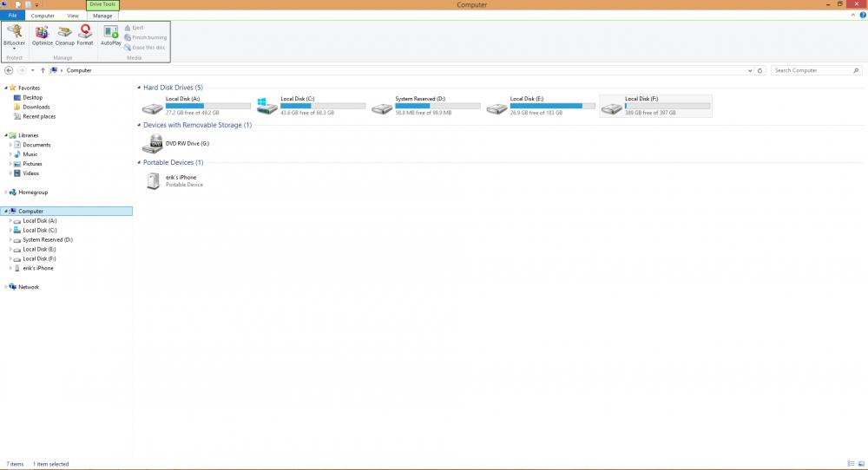Open Downloads in the Favorites list
868x470 pixels.
click(x=36, y=107)
